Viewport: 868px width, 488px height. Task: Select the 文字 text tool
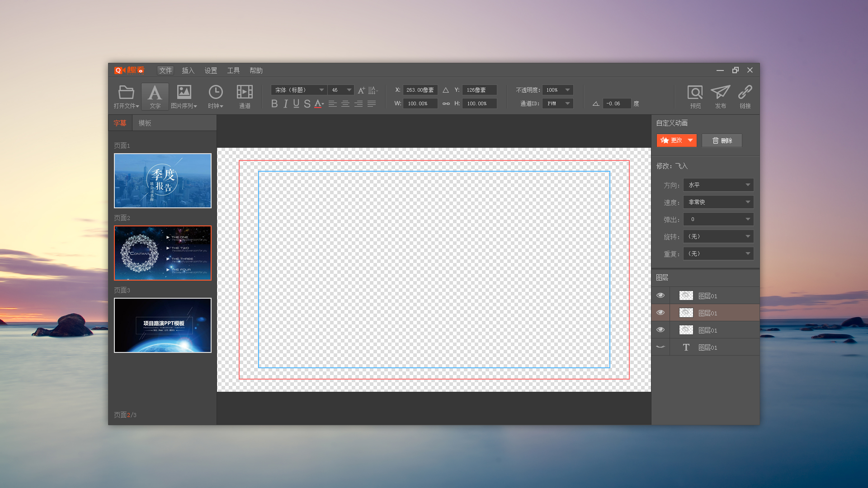tap(155, 97)
